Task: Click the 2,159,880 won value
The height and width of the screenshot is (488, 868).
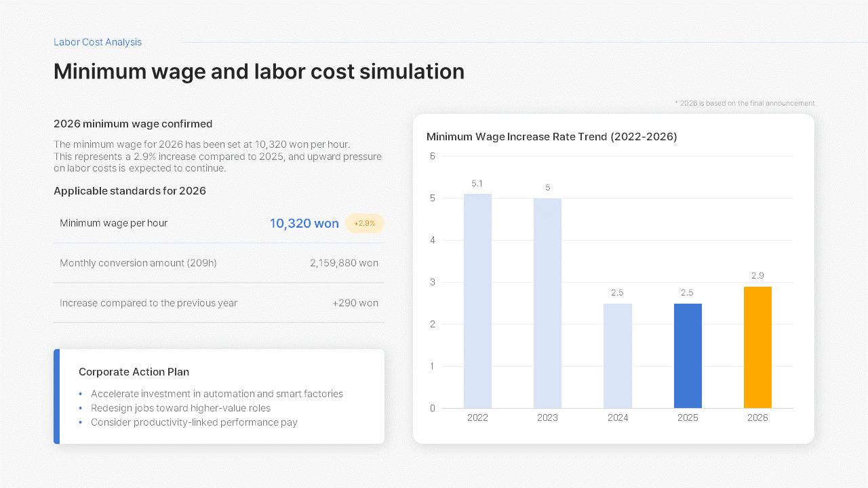Action: pyautogui.click(x=344, y=263)
